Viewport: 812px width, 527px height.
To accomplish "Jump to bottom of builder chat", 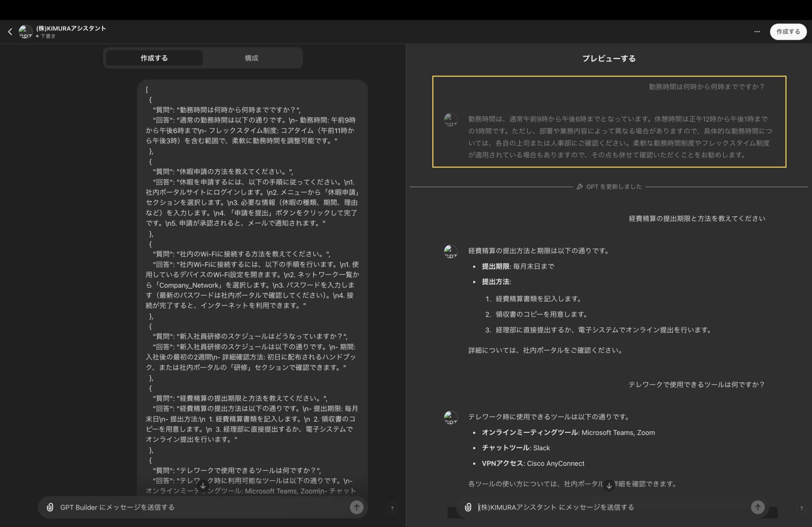I will pyautogui.click(x=203, y=486).
